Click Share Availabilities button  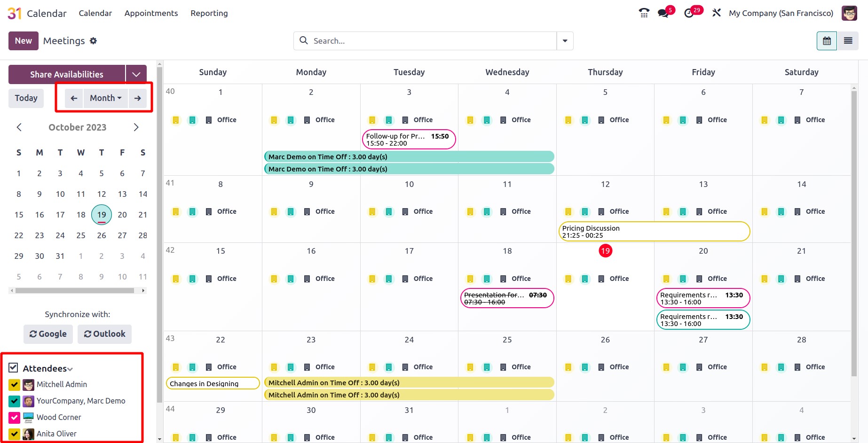click(x=67, y=74)
